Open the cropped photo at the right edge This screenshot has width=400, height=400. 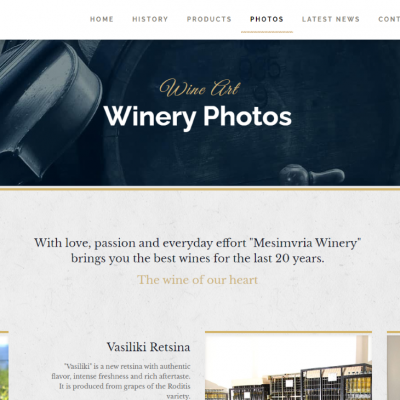(393, 367)
